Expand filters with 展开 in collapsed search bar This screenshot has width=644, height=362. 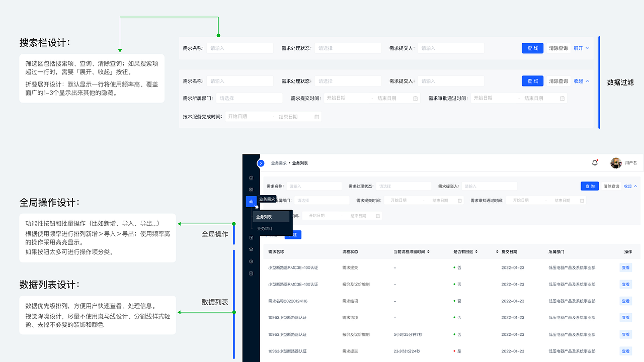(581, 48)
